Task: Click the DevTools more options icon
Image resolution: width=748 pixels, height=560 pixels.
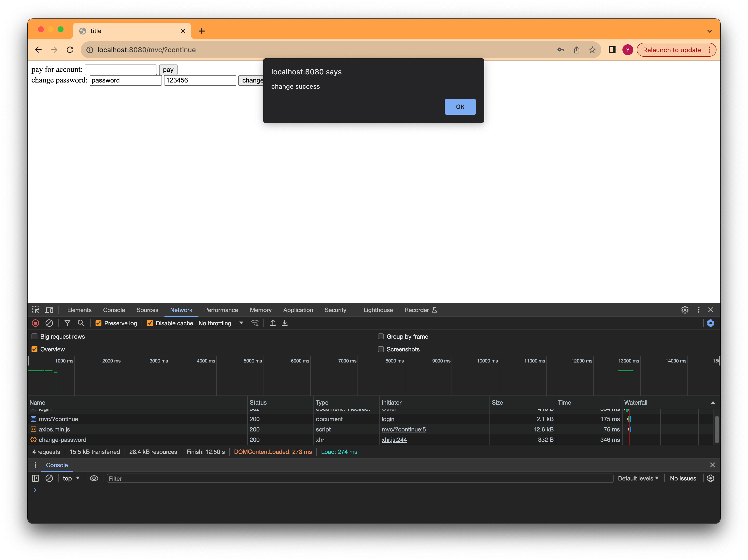Action: tap(698, 310)
